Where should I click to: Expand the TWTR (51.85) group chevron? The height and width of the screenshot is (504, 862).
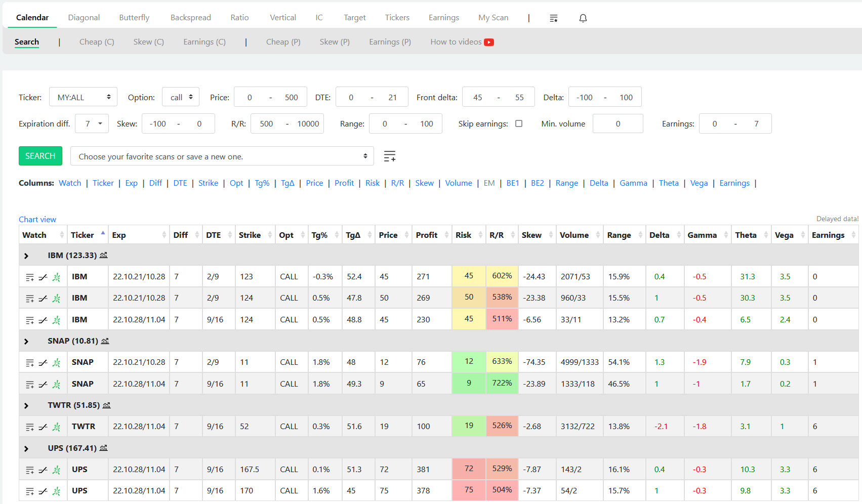click(x=26, y=406)
